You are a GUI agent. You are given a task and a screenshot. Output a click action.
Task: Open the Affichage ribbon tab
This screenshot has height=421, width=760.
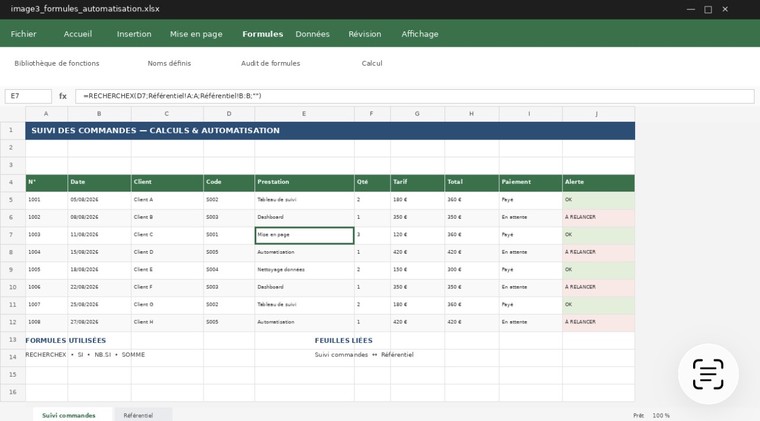coord(420,34)
